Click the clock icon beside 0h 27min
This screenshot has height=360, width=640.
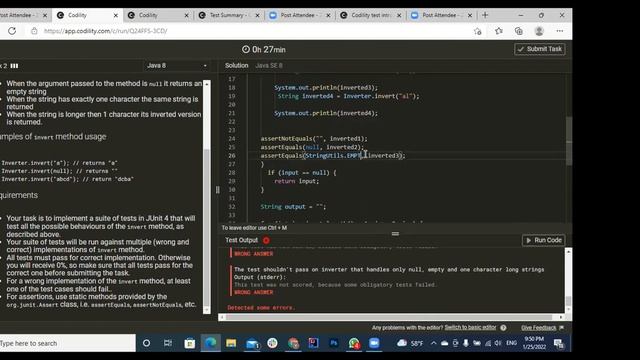(x=246, y=49)
